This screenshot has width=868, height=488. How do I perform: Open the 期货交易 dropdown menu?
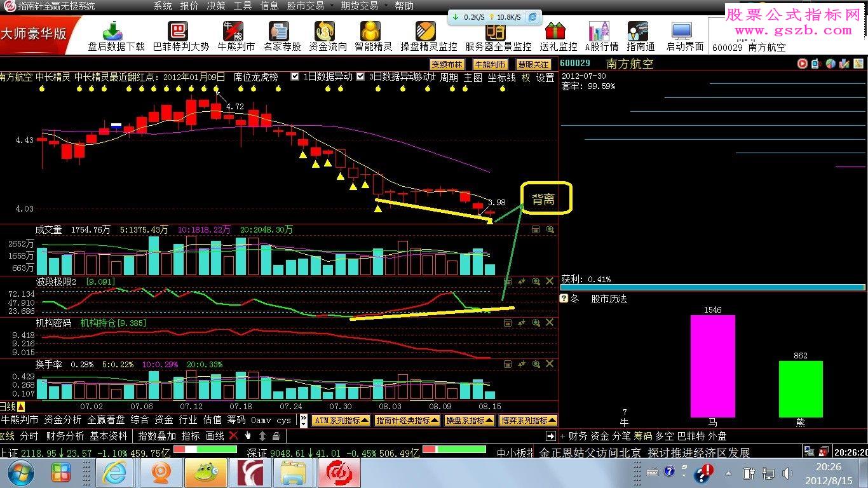point(363,6)
